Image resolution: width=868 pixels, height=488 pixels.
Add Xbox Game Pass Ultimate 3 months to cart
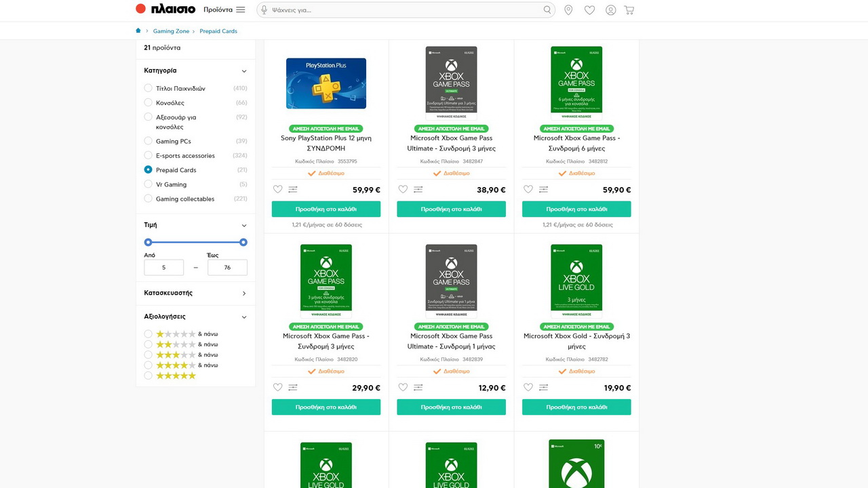pos(451,209)
